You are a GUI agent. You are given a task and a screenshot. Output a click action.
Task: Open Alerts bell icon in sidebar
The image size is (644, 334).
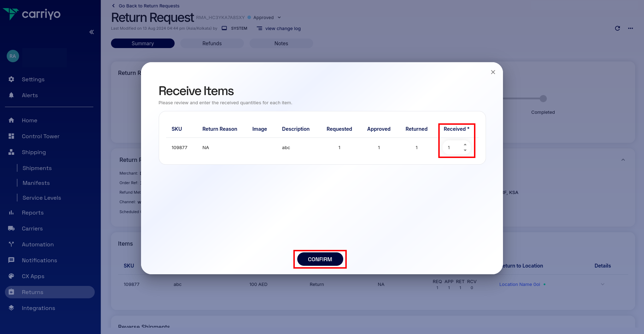tap(11, 95)
